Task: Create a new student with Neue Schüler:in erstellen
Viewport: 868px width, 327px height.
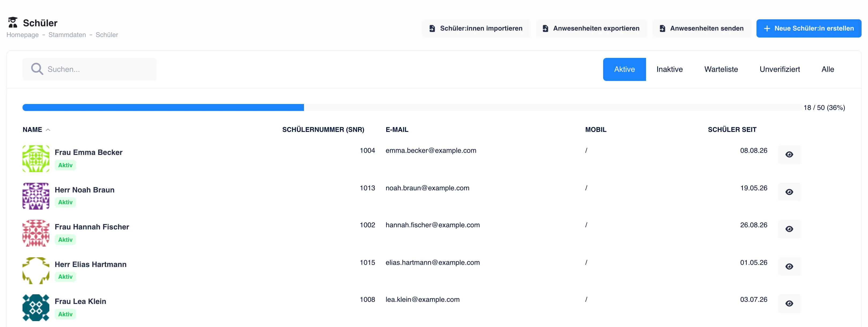Action: point(808,29)
